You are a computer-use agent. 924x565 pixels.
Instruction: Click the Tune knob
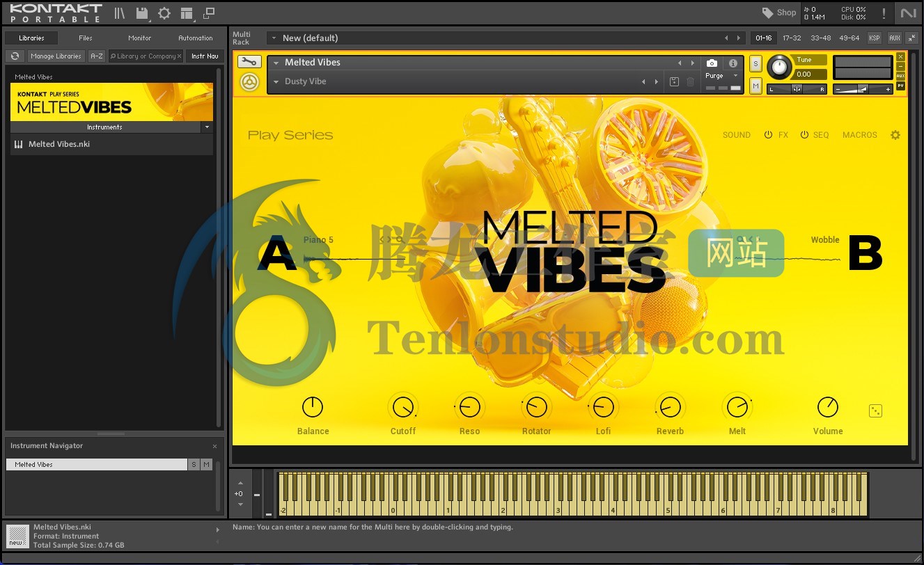point(780,67)
